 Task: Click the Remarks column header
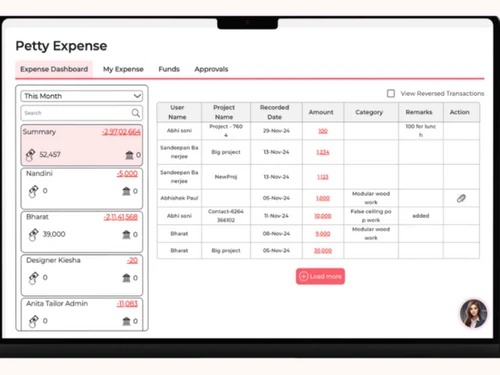[x=421, y=112]
